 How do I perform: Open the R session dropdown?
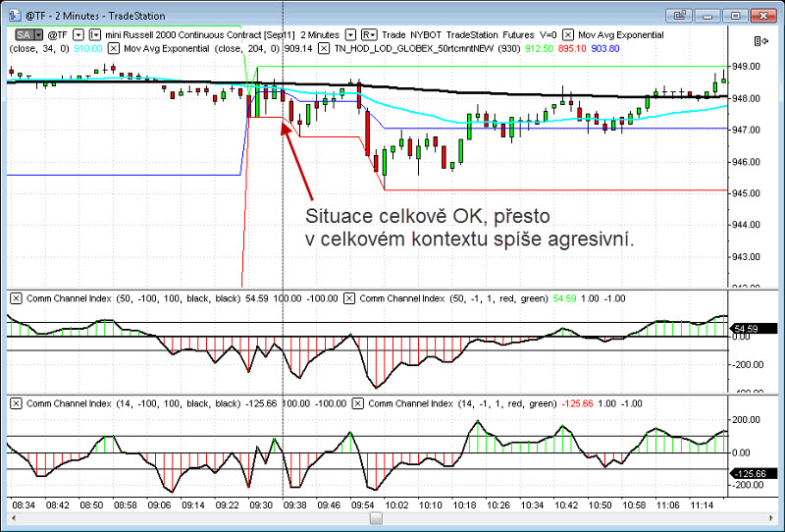[369, 35]
